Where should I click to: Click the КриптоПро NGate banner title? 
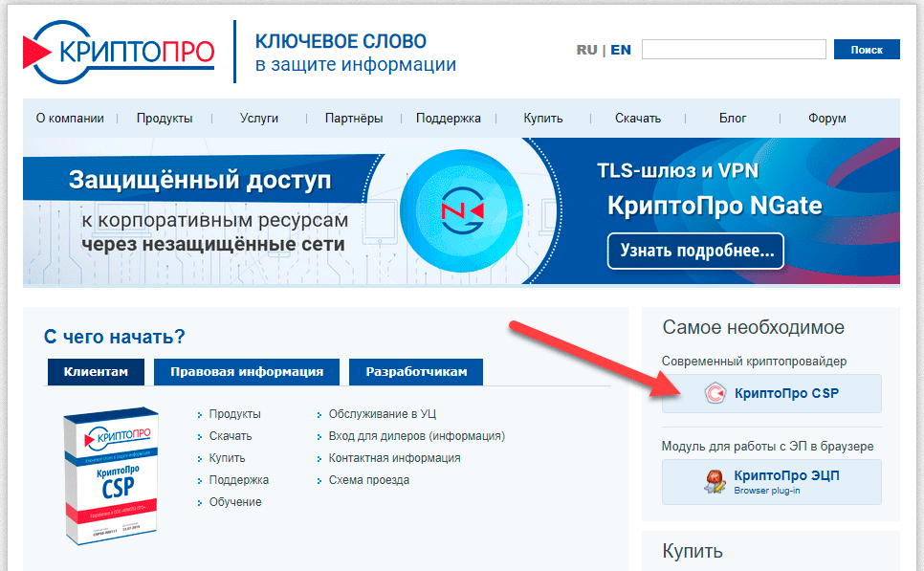click(715, 206)
